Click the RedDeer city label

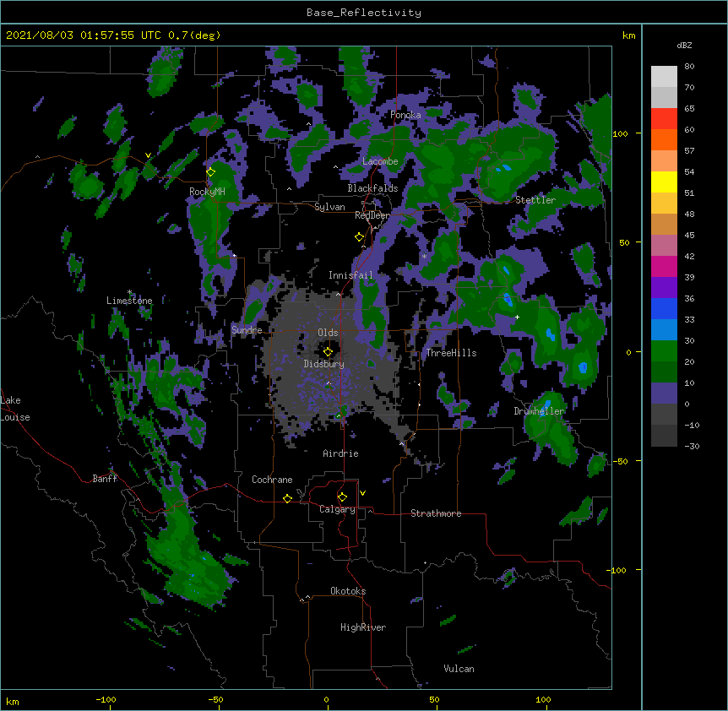click(x=372, y=215)
